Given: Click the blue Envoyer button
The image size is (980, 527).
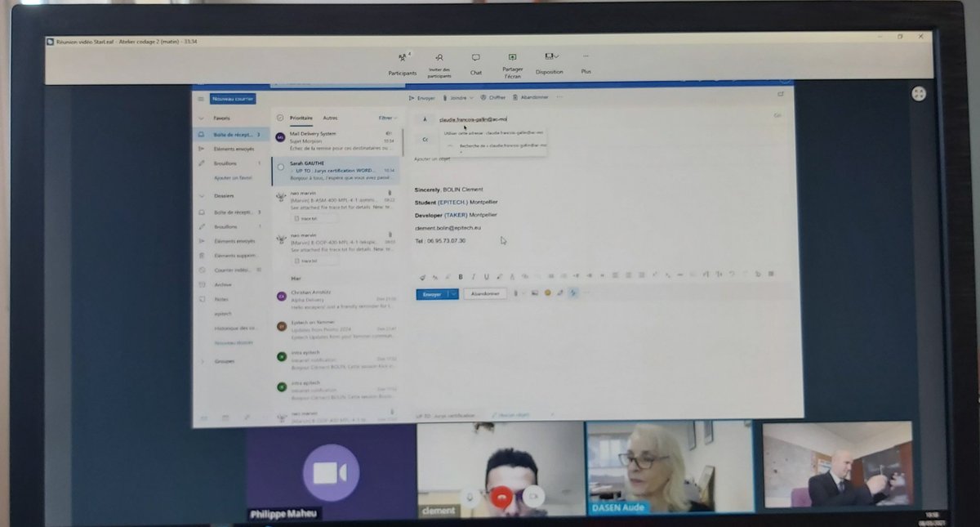Looking at the screenshot, I should (432, 293).
